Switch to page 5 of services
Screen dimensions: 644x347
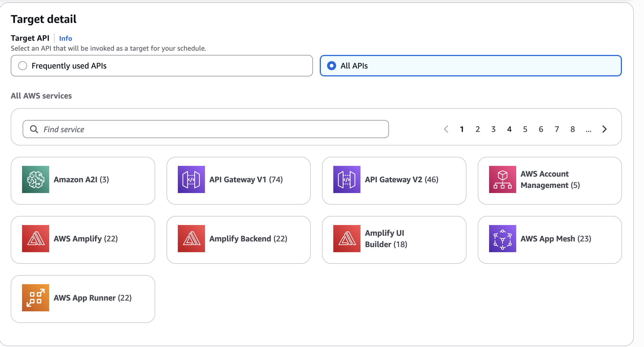[525, 129]
